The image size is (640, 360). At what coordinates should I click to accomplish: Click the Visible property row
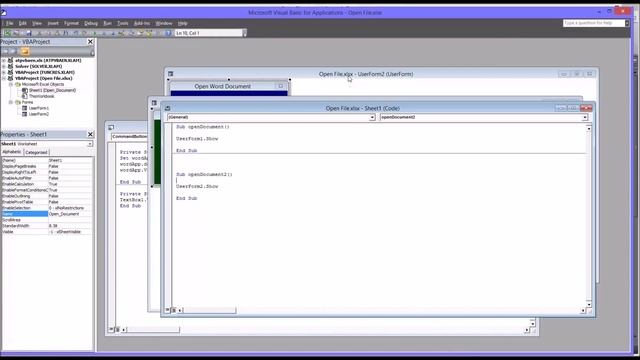(47, 232)
